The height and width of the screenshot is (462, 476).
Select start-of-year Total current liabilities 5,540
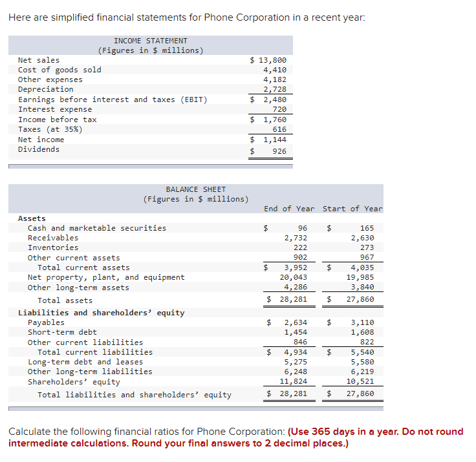[362, 352]
